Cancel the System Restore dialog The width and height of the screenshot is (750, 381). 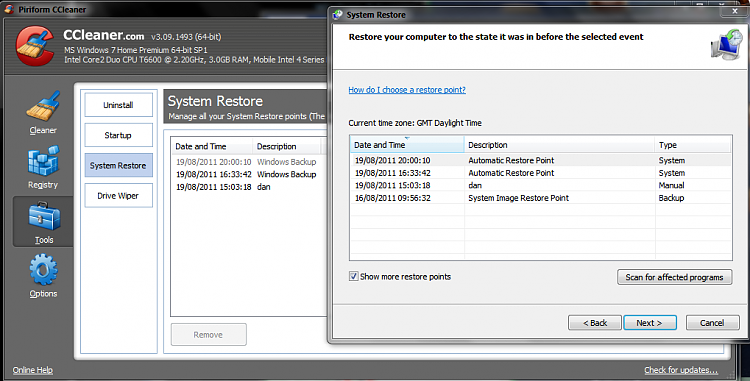click(x=712, y=323)
